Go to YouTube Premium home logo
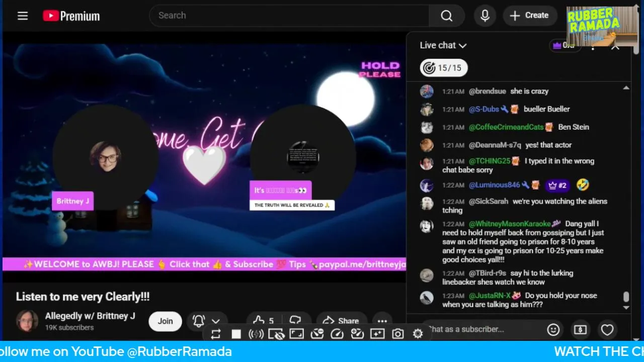Screen dimensions: 644x362 [x=71, y=16]
